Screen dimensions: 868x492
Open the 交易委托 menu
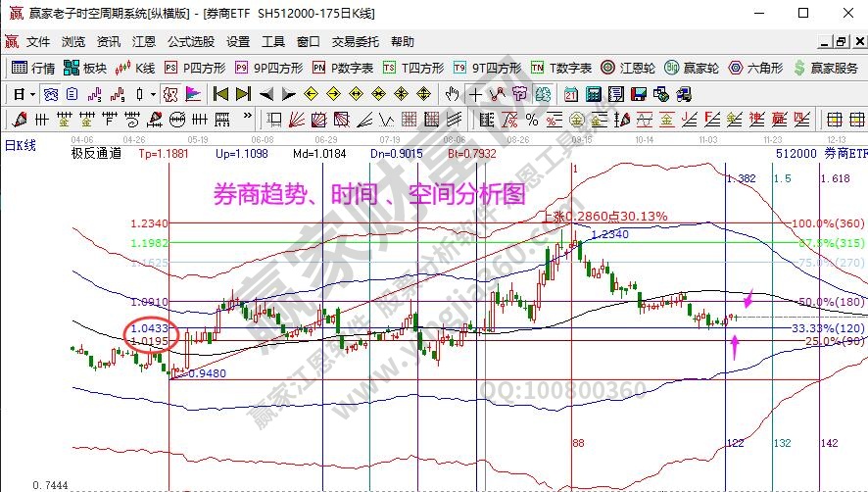click(x=356, y=42)
